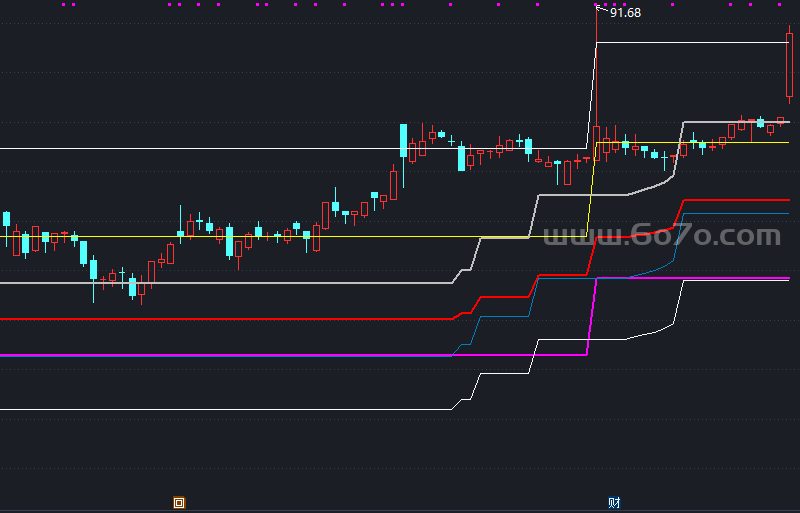
Task: Click the orange square event marker icon
Action: pyautogui.click(x=179, y=503)
